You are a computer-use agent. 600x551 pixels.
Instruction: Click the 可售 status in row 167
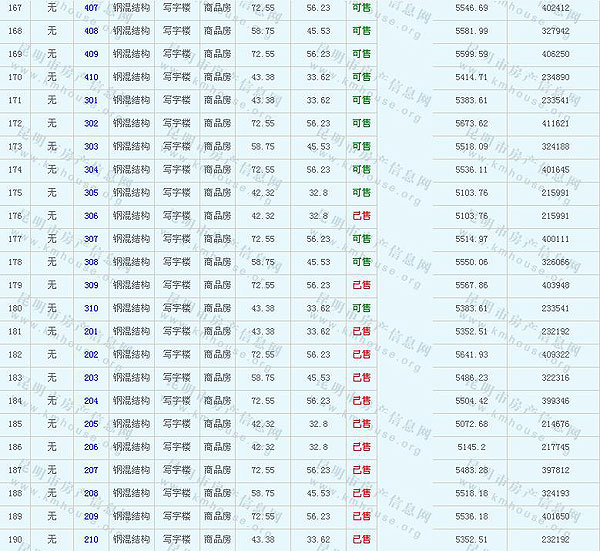(x=361, y=8)
